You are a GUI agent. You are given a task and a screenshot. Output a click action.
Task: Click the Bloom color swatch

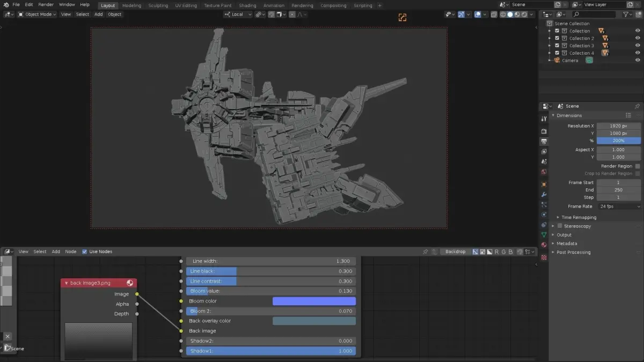(x=314, y=301)
